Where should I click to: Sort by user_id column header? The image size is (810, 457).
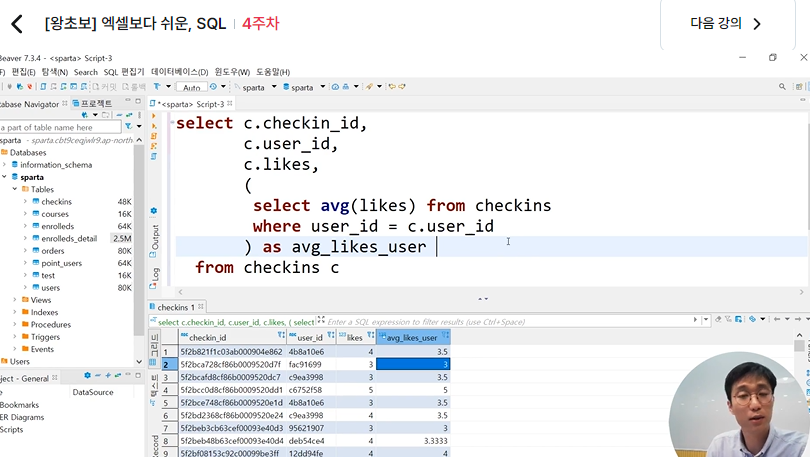tap(312, 337)
